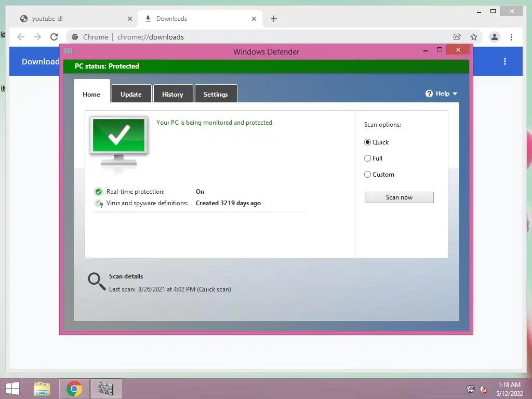Expand the Help dropdown arrow
Image resolution: width=532 pixels, height=399 pixels.
[x=455, y=94]
